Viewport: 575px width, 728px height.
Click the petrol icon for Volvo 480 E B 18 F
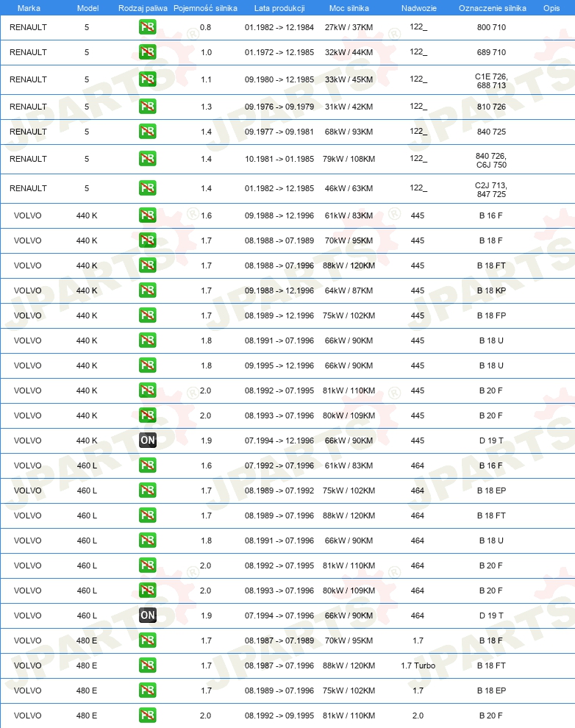point(148,640)
